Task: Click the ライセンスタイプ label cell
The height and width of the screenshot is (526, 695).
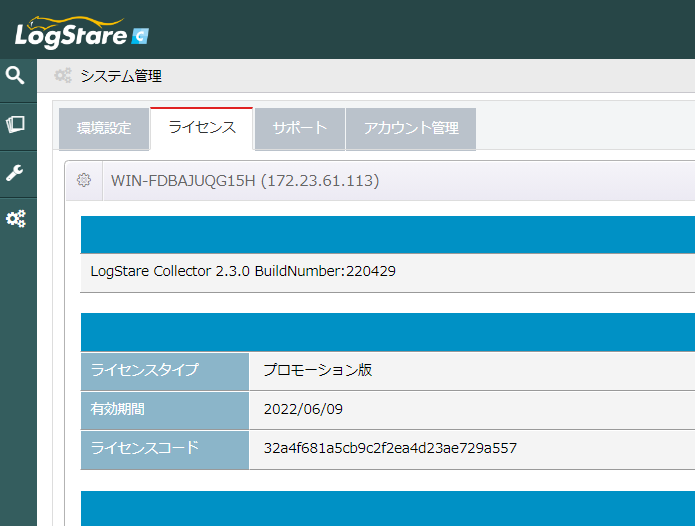Action: coord(165,371)
